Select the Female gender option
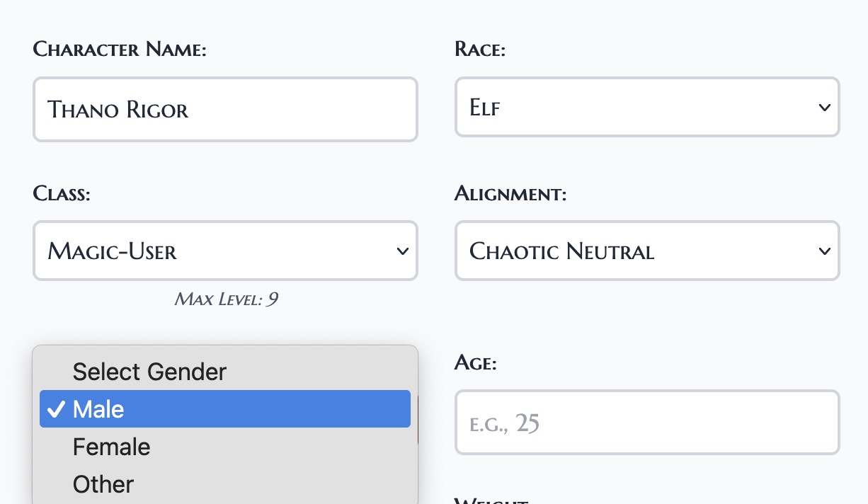Image resolution: width=868 pixels, height=504 pixels. 112,447
